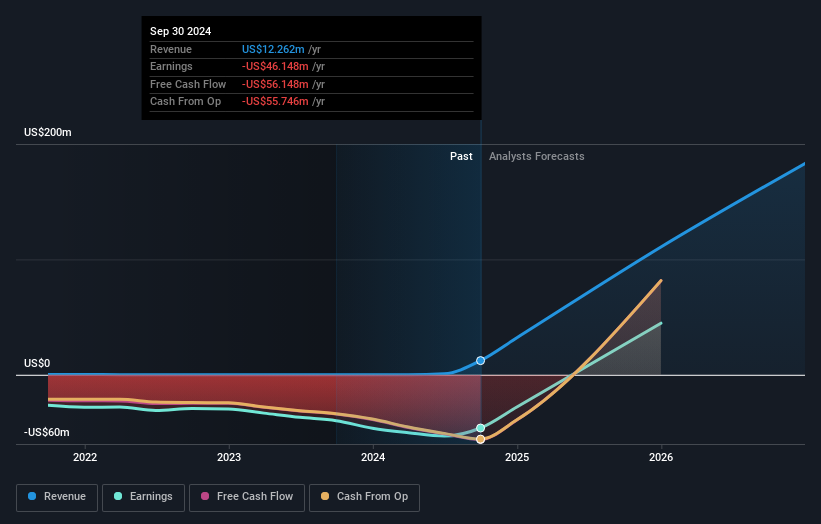
Task: Toggle the Free Cash Flow legend button
Action: (x=247, y=497)
